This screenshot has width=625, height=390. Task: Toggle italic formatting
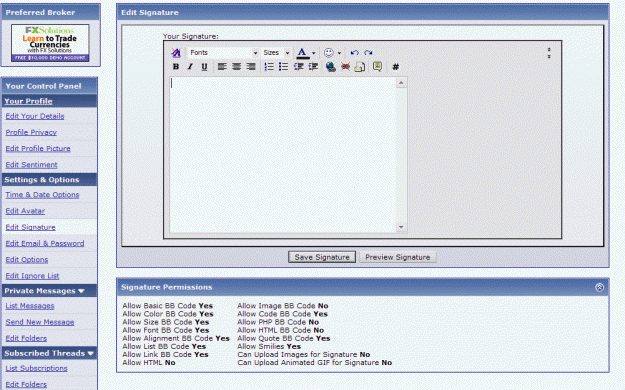coord(190,67)
